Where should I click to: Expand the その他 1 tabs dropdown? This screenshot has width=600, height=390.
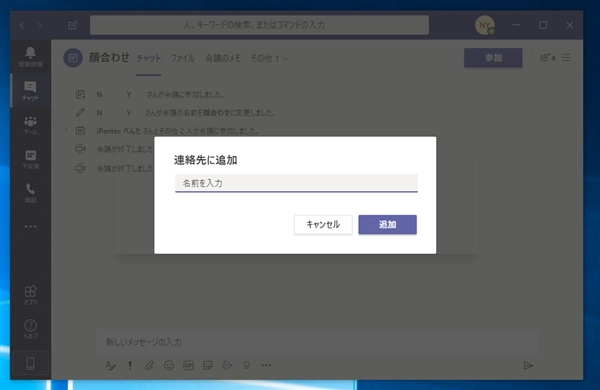click(269, 58)
